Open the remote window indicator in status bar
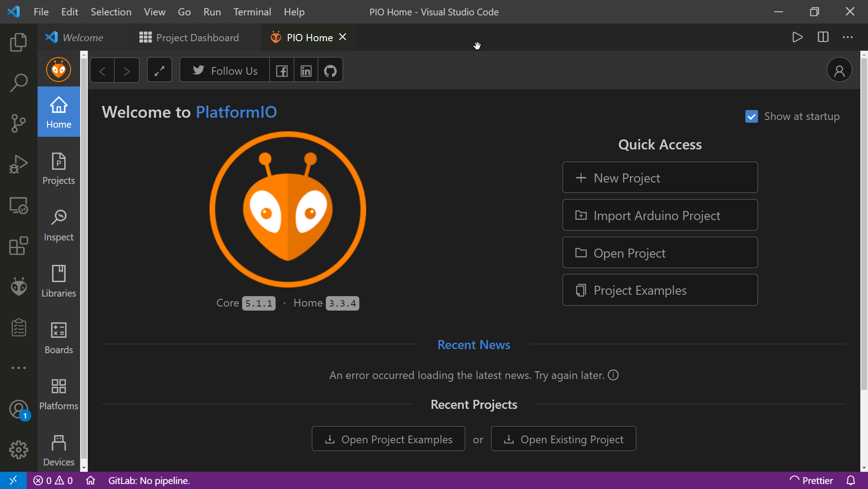 coord(13,480)
